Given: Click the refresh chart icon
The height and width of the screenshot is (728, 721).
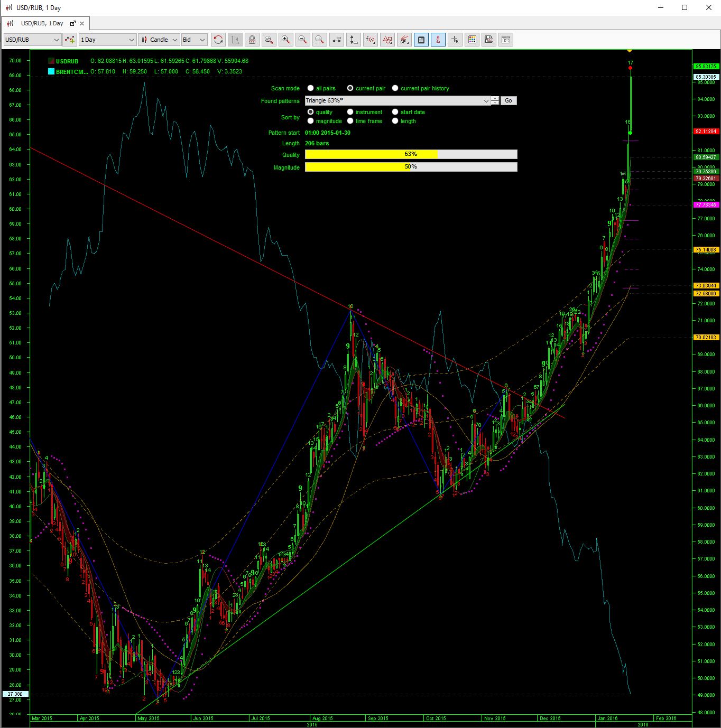Looking at the screenshot, I should click(218, 40).
